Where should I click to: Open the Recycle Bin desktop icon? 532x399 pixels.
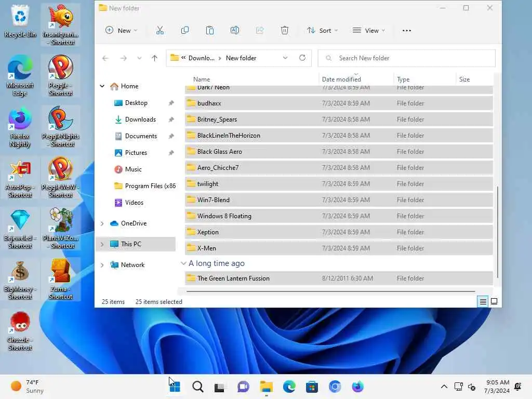tap(20, 21)
